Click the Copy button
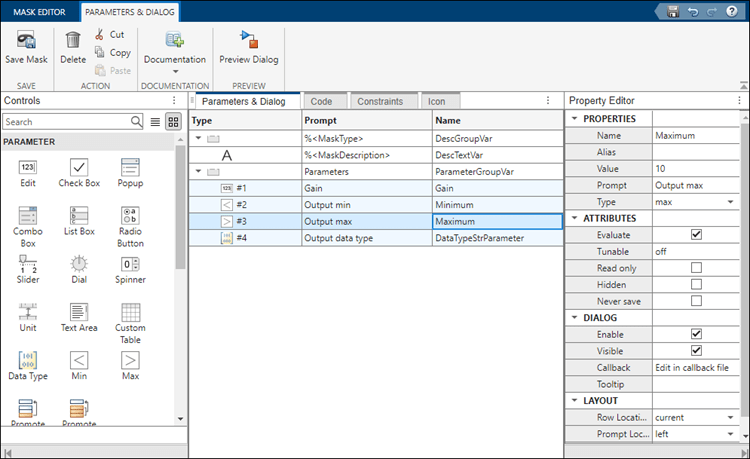The width and height of the screenshot is (750, 459). pos(111,52)
